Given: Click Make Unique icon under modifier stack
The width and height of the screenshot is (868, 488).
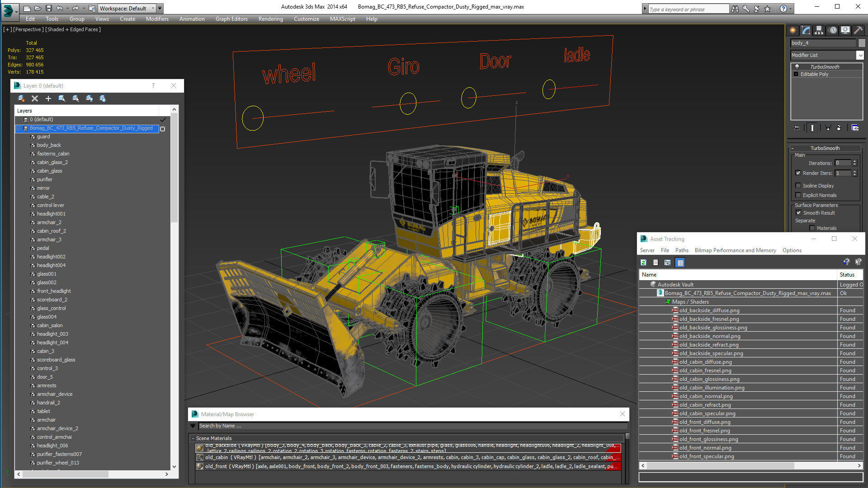Looking at the screenshot, I should click(x=828, y=128).
